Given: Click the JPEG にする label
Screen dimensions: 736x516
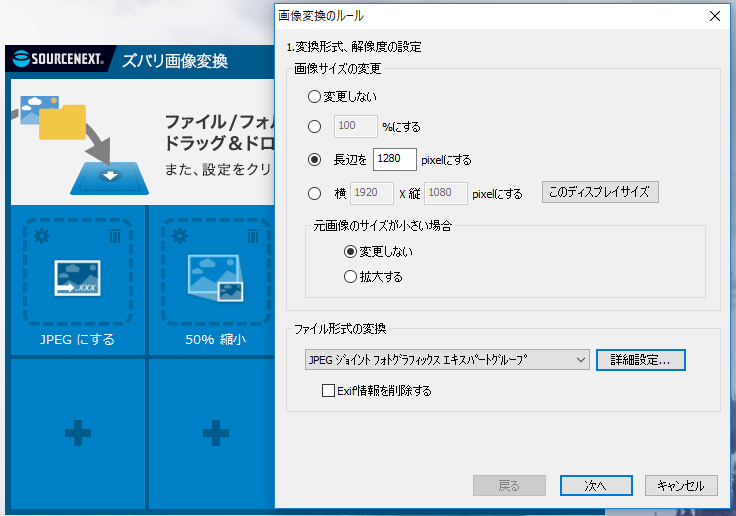Looking at the screenshot, I should pos(77,339).
